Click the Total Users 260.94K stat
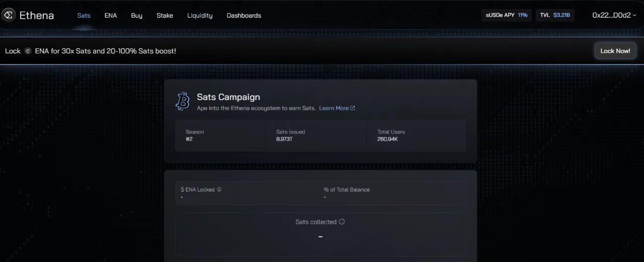This screenshot has width=644, height=262. pyautogui.click(x=416, y=136)
